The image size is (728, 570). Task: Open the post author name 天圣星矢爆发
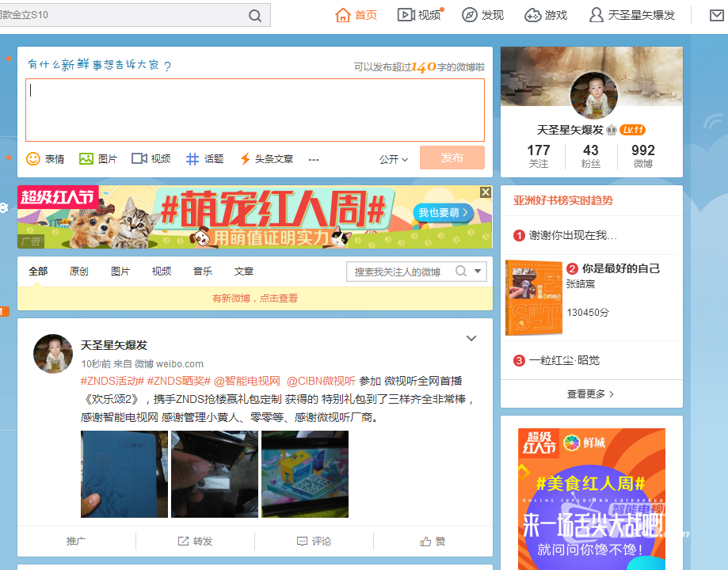point(114,345)
